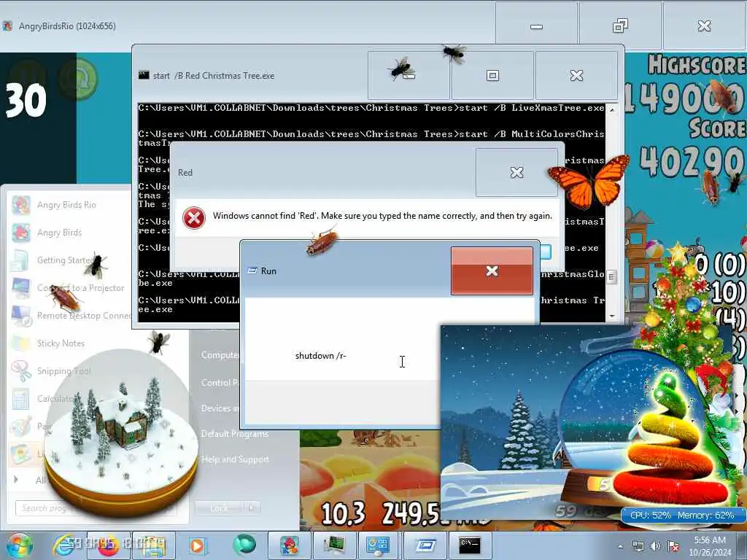This screenshot has height=560, width=747.
Task: Select Connect to a Projector entry
Action: 80,288
